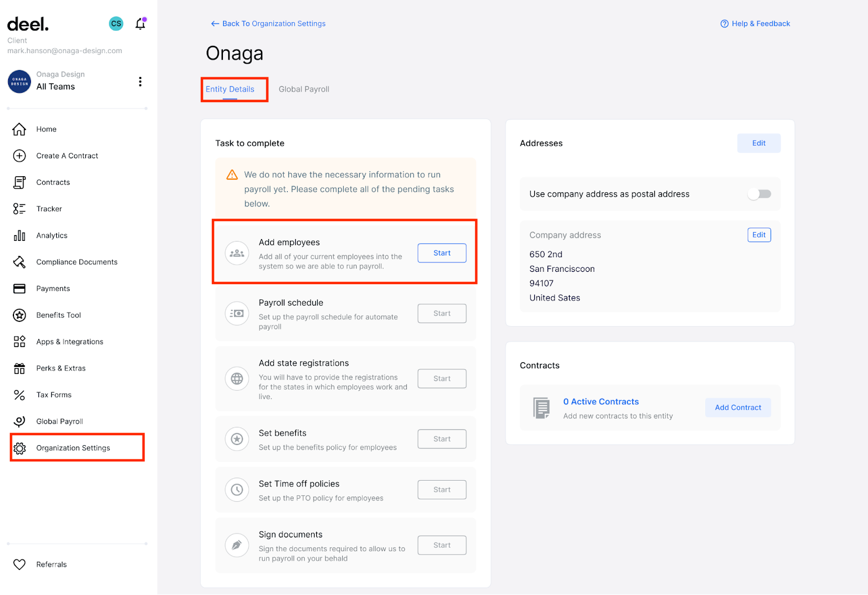Click the Tracker list icon
This screenshot has height=595, width=868.
point(19,209)
